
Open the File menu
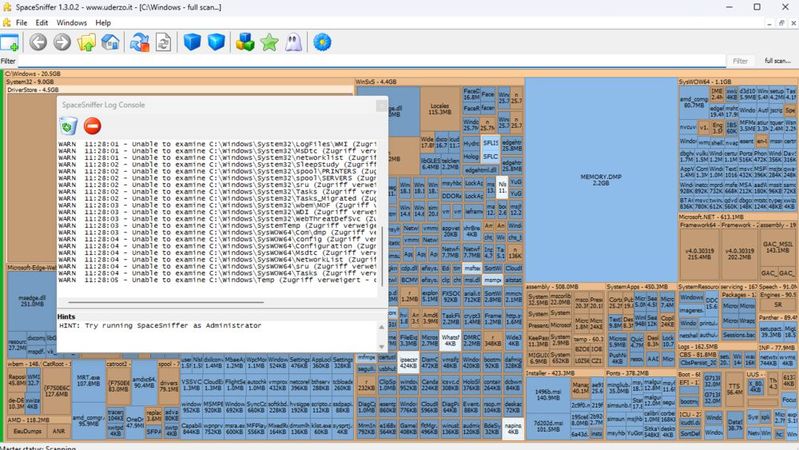pos(22,21)
